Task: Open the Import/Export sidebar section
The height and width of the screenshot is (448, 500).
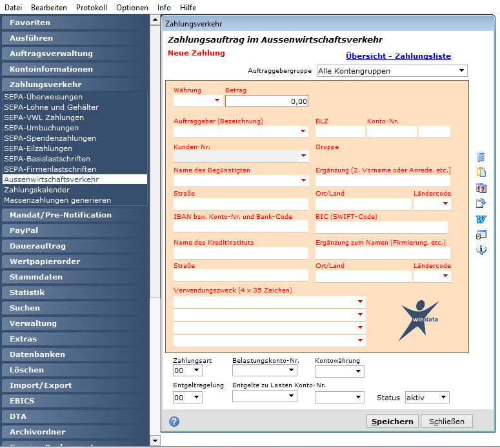Action: pyautogui.click(x=75, y=385)
